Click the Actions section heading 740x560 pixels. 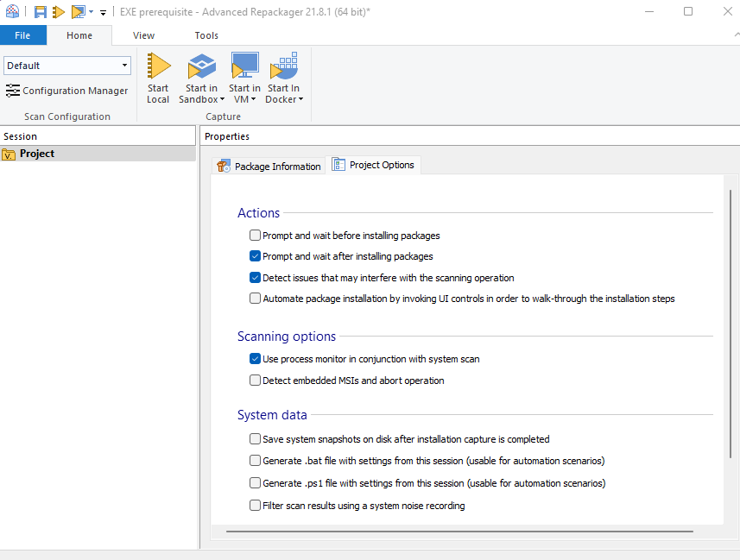tap(259, 213)
